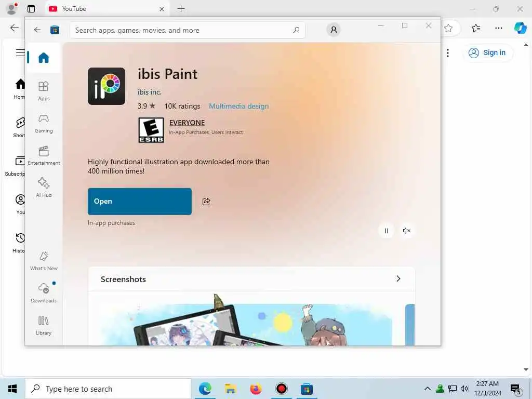The image size is (532, 399).
Task: Click the Screenshots heading
Action: 123,279
